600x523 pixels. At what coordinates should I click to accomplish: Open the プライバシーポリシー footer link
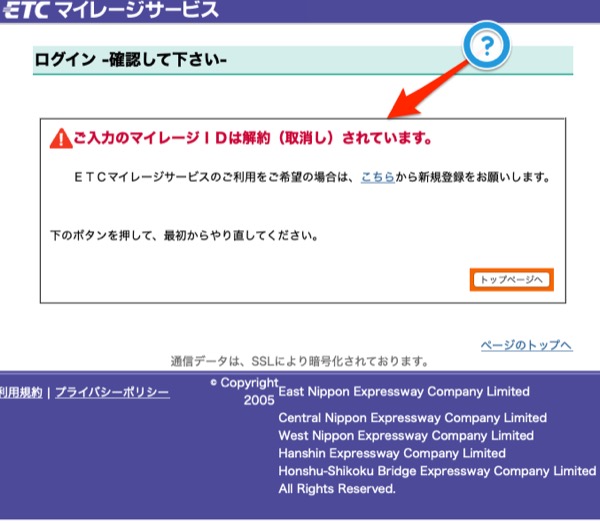112,392
